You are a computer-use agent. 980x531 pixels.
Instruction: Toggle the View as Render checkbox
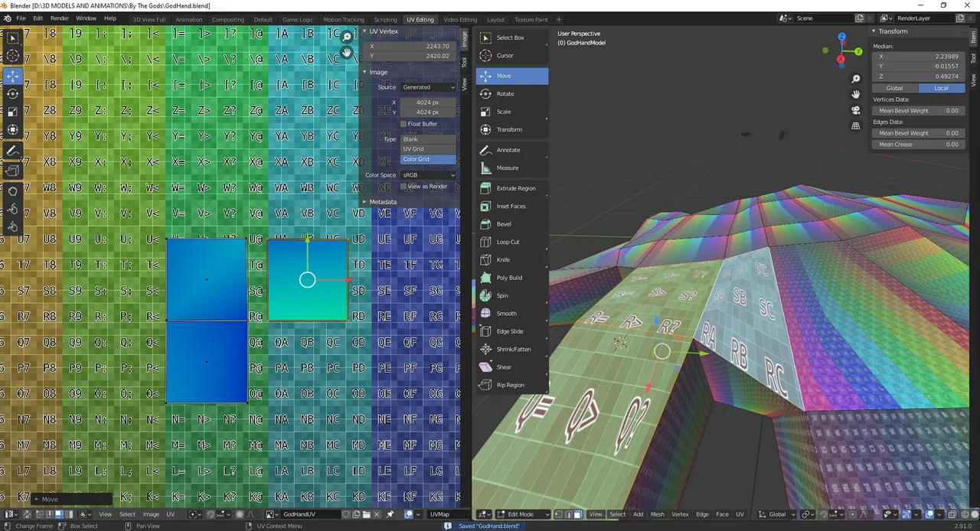[403, 187]
